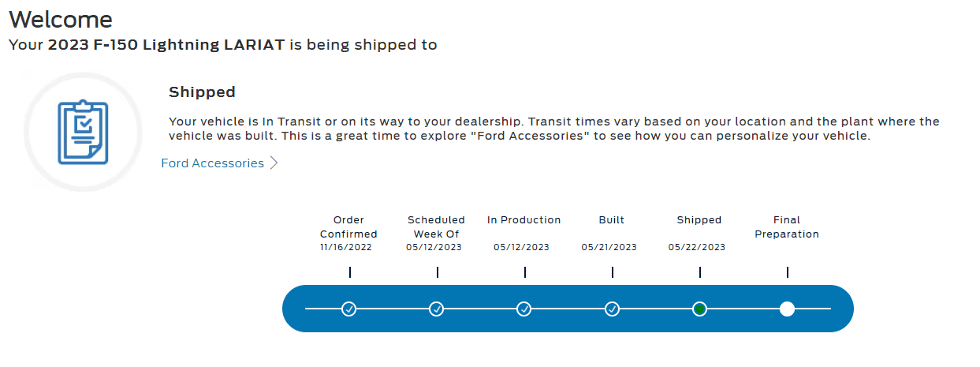Screen dimensions: 980x367
Task: Click the chevron arrow beside Ford Accessories
Action: [x=274, y=163]
